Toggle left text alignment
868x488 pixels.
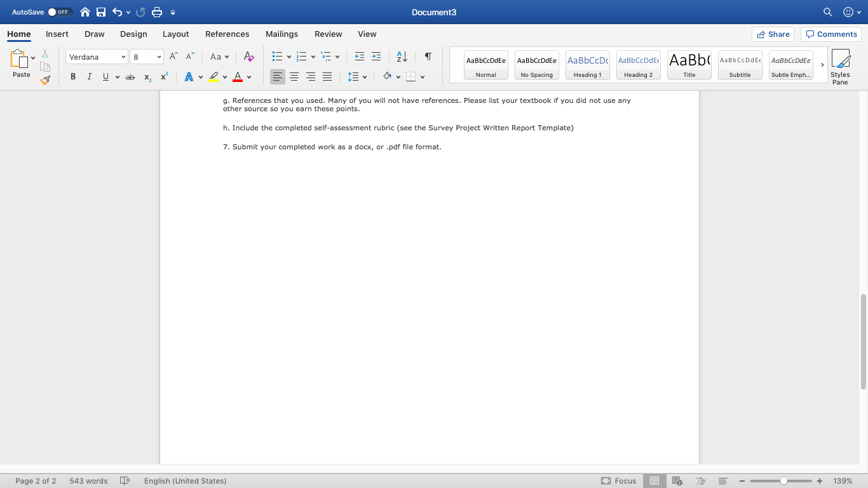coord(278,77)
